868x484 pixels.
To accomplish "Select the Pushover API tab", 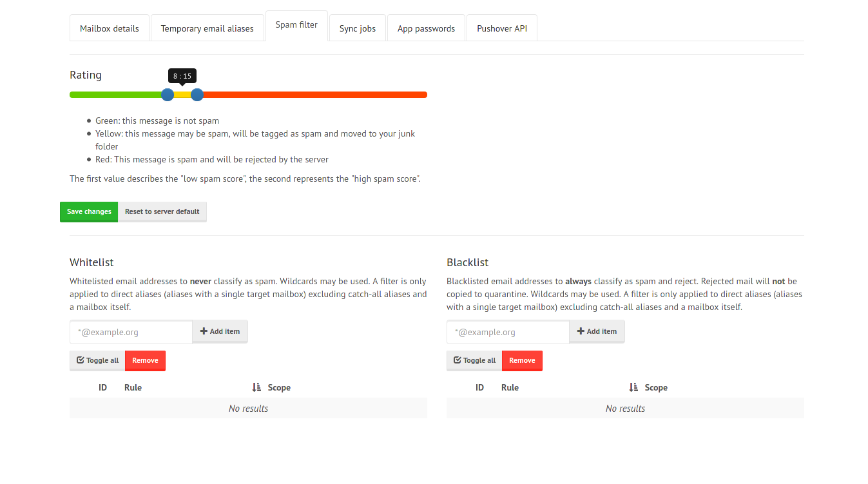I will pos(502,28).
